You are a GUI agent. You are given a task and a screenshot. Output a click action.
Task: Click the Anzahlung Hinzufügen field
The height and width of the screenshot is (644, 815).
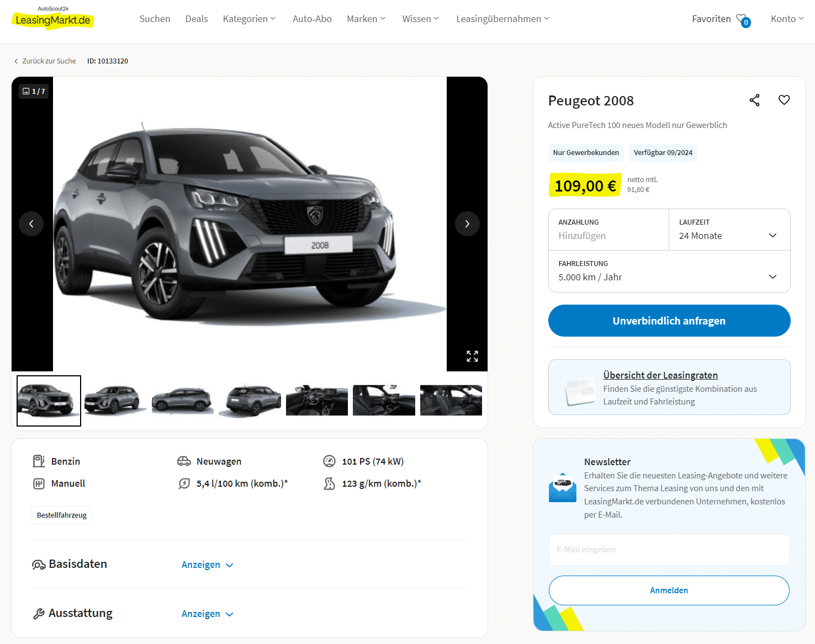coord(608,230)
